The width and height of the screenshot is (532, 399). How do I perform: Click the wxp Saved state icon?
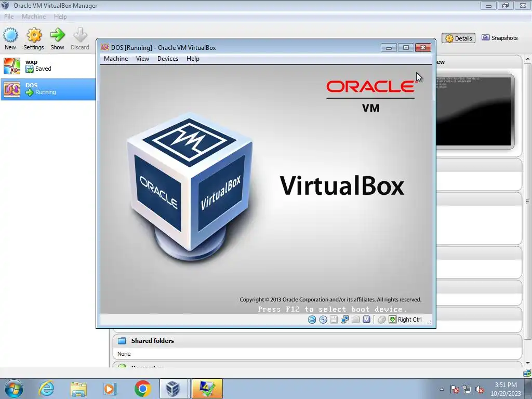[30, 69]
